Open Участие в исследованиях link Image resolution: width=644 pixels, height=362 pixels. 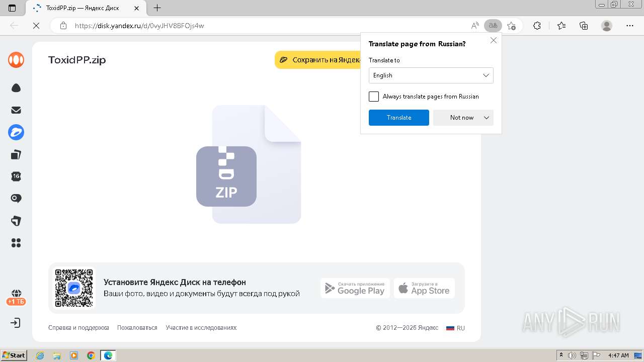pyautogui.click(x=201, y=328)
